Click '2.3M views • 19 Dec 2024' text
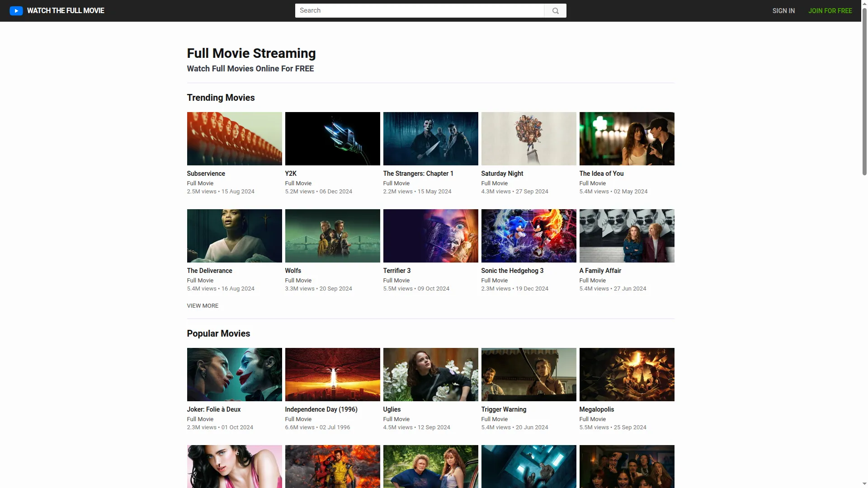 point(514,289)
